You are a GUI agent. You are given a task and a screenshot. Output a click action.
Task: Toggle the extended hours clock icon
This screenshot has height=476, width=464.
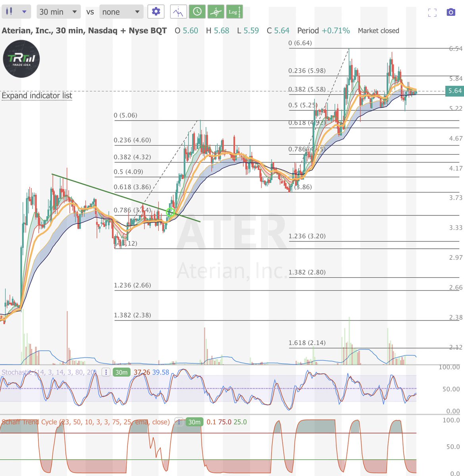tap(197, 12)
